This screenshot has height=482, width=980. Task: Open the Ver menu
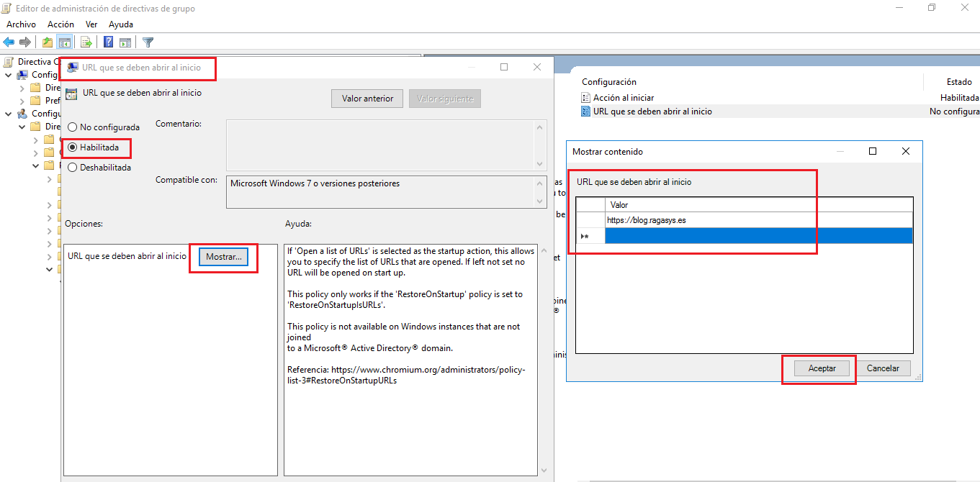pyautogui.click(x=91, y=24)
